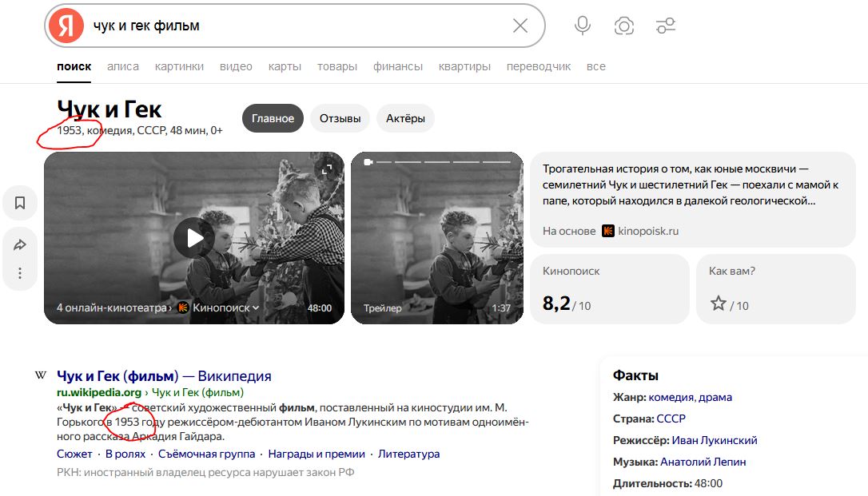
Task: Click the trailer progress bar segments
Action: 437,162
